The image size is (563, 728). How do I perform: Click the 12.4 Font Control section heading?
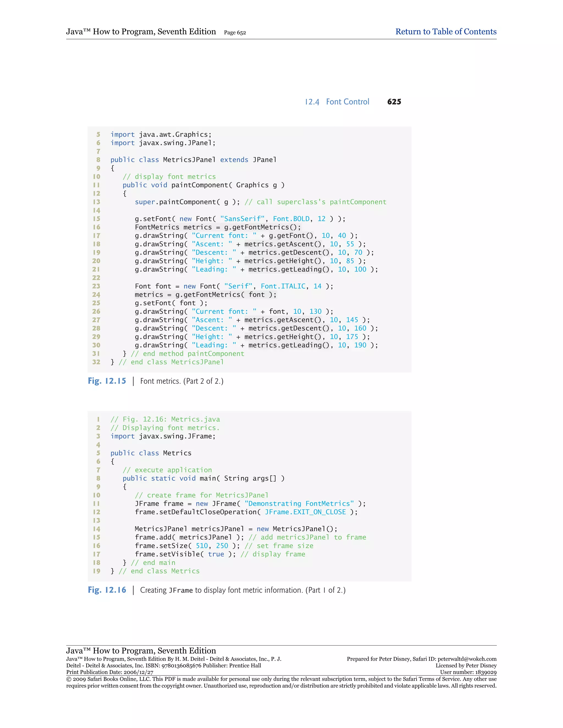(337, 102)
